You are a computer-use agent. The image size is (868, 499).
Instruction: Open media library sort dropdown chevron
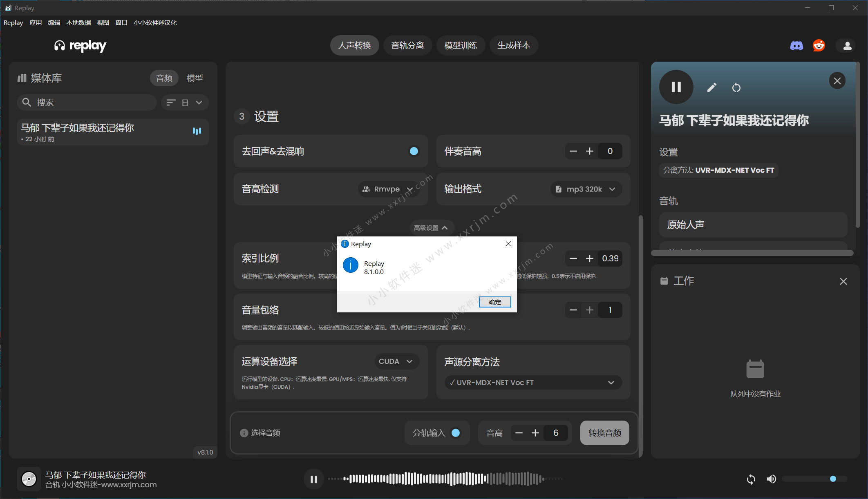[x=199, y=102]
